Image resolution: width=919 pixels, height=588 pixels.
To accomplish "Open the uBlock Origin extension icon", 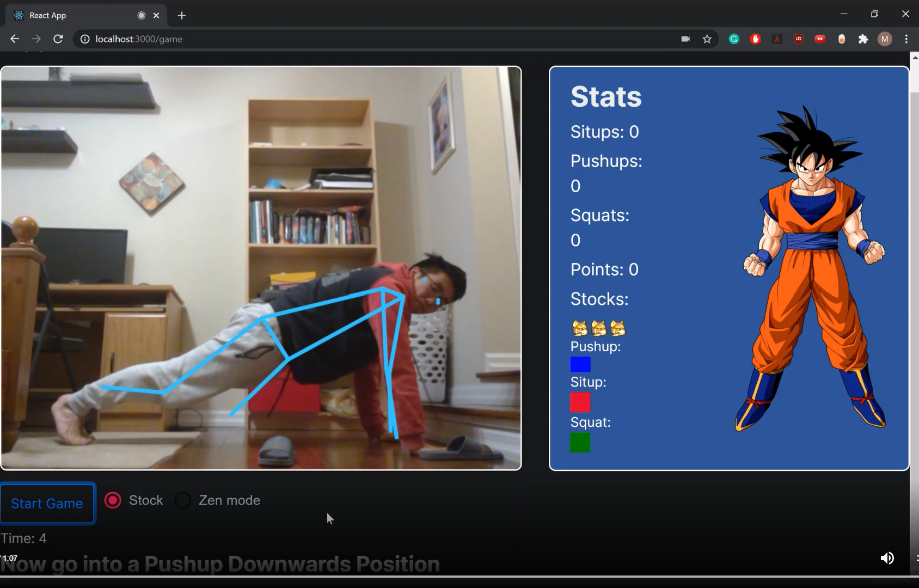I will pos(799,39).
